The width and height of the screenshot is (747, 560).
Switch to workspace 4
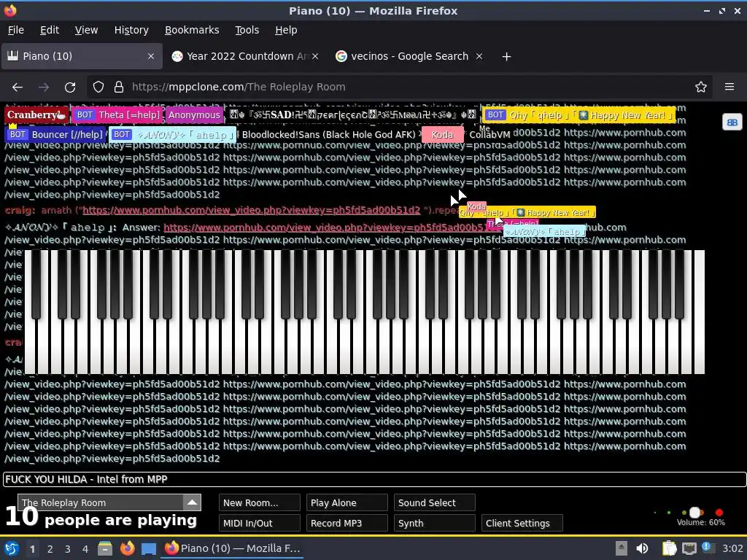point(85,549)
